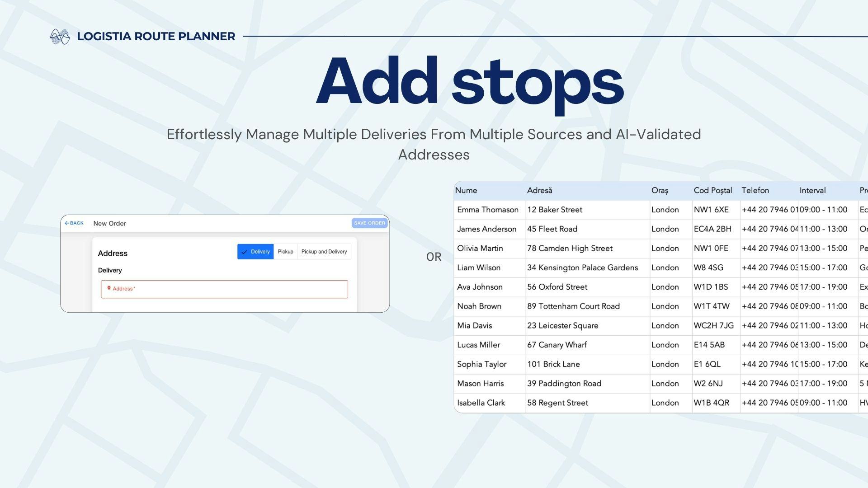
Task: Select the Pickup and Delivery option
Action: [x=324, y=252]
